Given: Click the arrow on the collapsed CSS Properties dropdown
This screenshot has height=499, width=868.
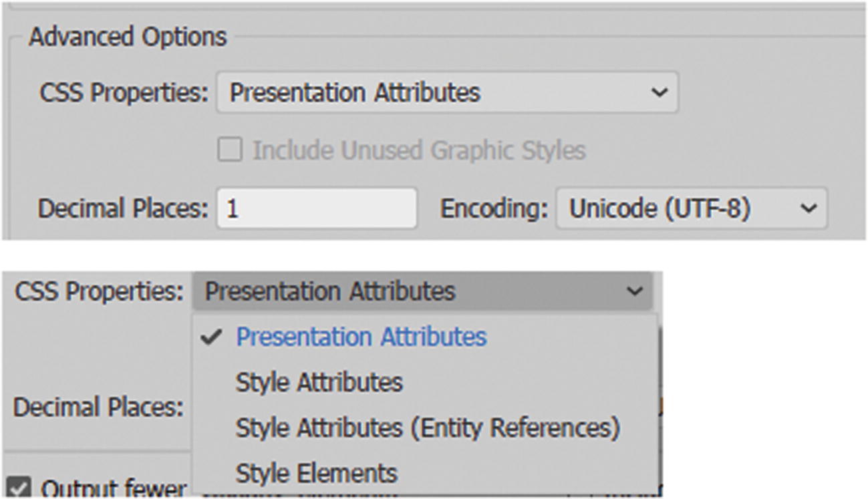Looking at the screenshot, I should coord(659,93).
